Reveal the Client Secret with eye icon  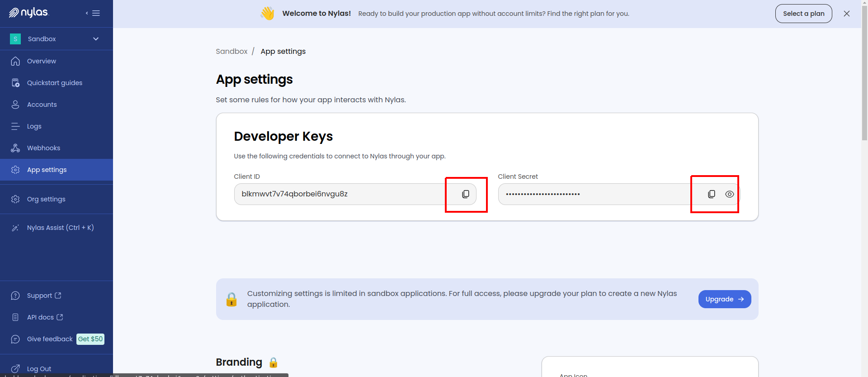729,194
